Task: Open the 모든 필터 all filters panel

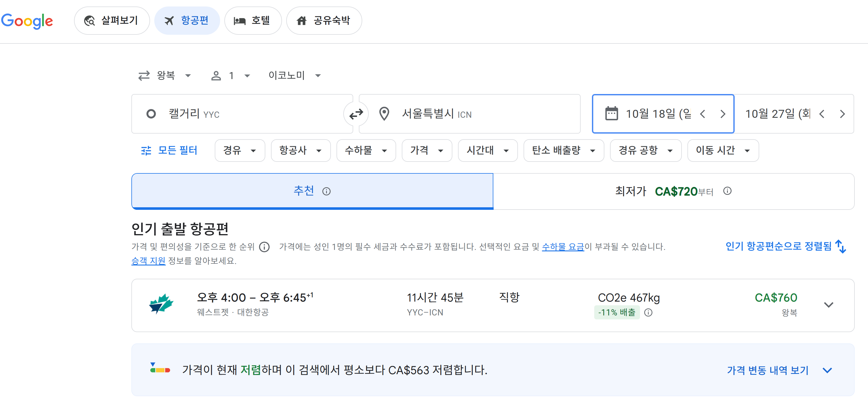Action: tap(169, 150)
